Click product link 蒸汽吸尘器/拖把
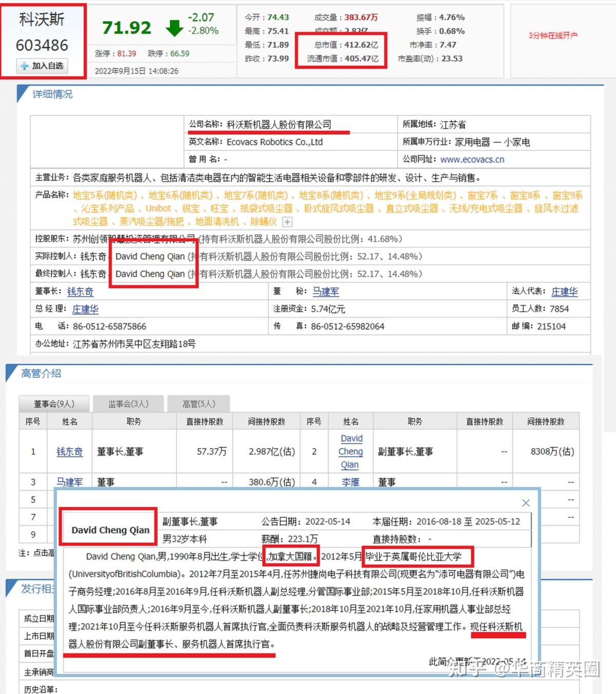 (151, 222)
